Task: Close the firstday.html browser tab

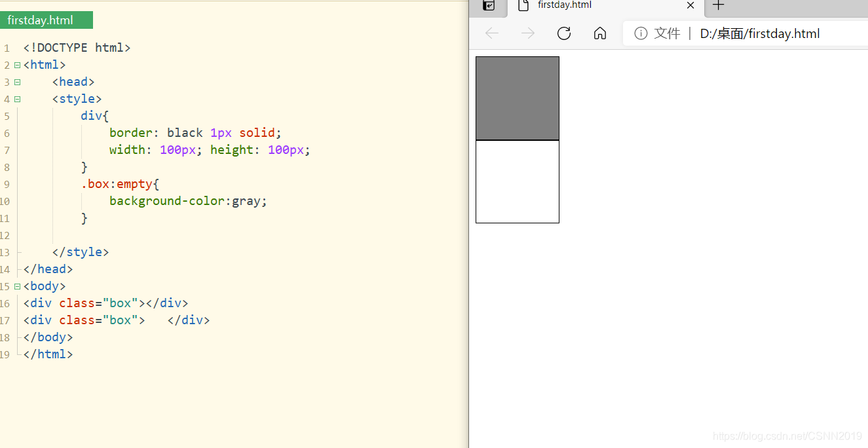Action: tap(690, 5)
